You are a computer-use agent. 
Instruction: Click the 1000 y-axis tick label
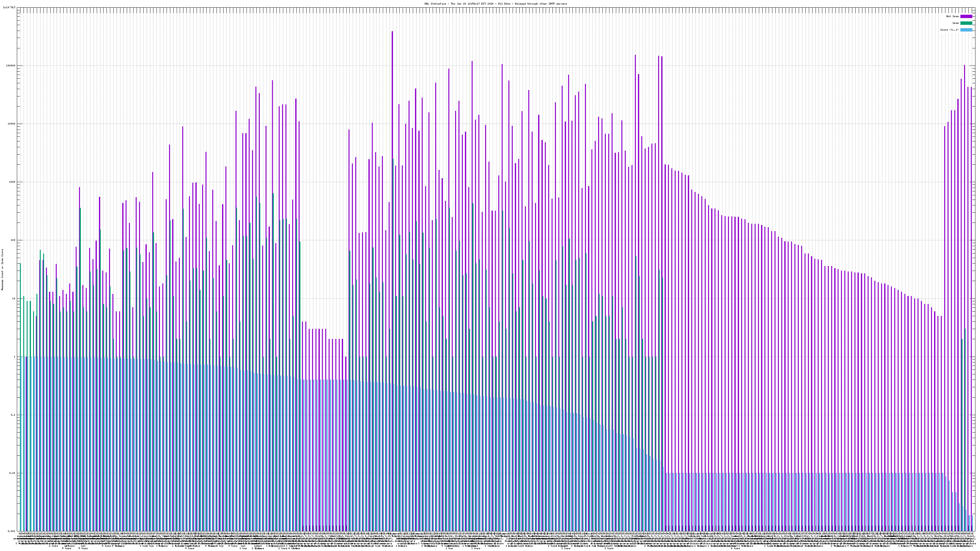[x=13, y=182]
